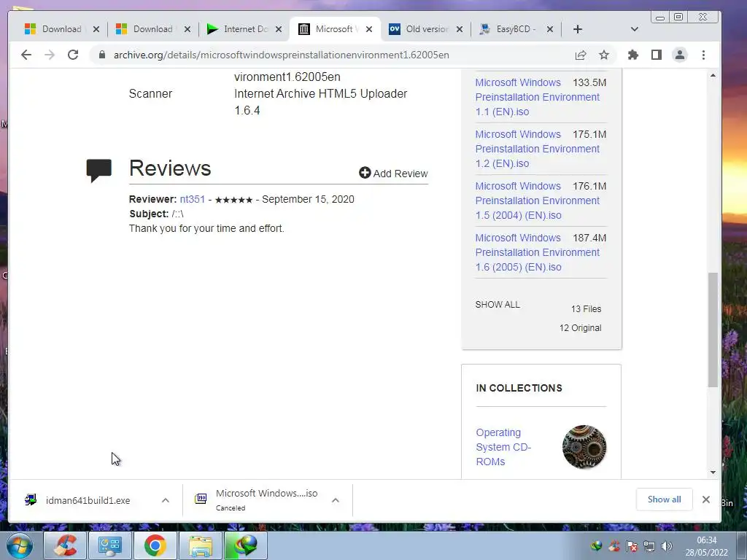Screen dimensions: 747x560
Task: Click the vertical scrollbar thumb
Action: (x=713, y=330)
